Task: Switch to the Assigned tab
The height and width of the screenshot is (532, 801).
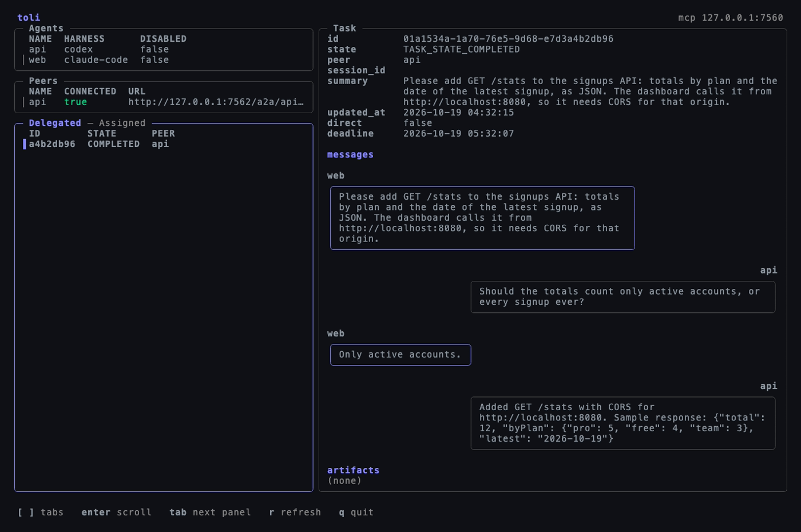Action: 122,123
